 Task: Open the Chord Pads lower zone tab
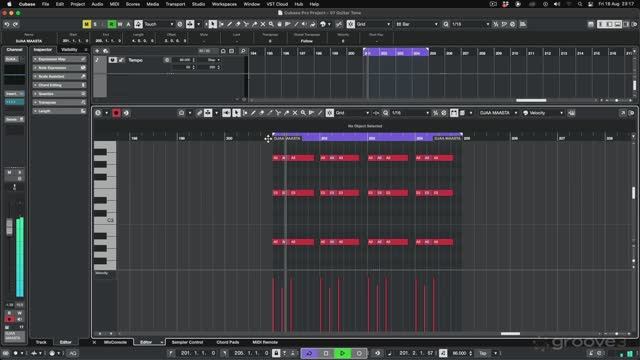(228, 342)
